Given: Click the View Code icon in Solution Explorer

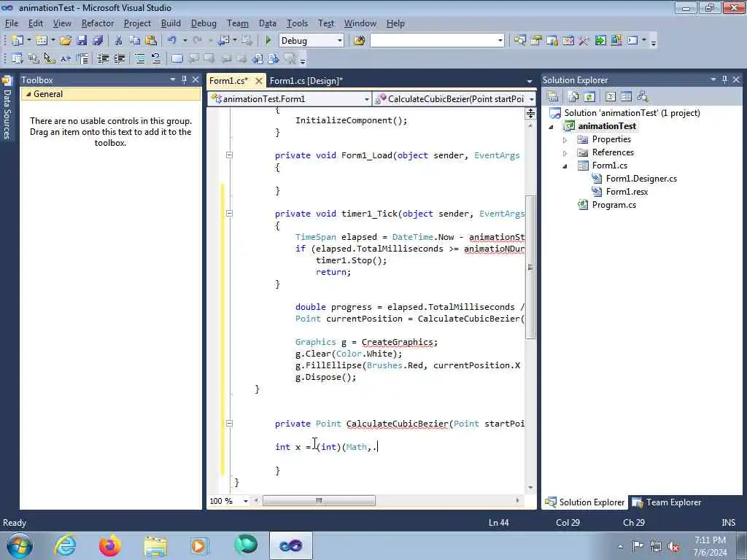Looking at the screenshot, I should point(611,97).
